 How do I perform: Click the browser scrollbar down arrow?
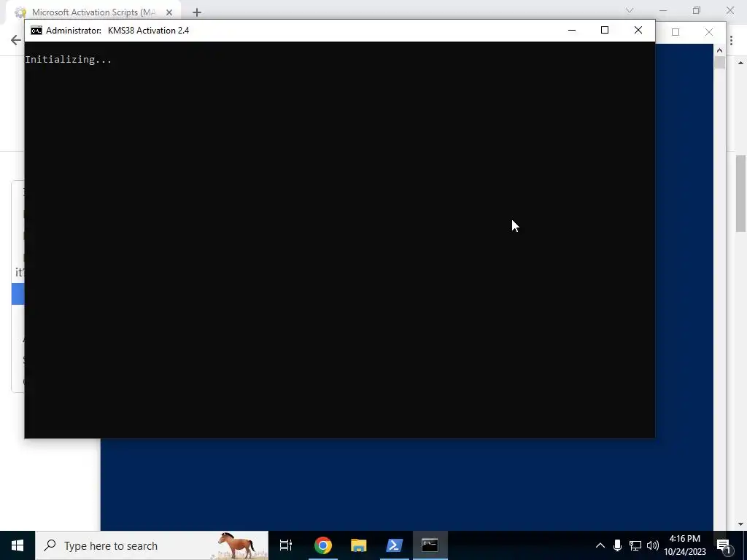pos(741,524)
